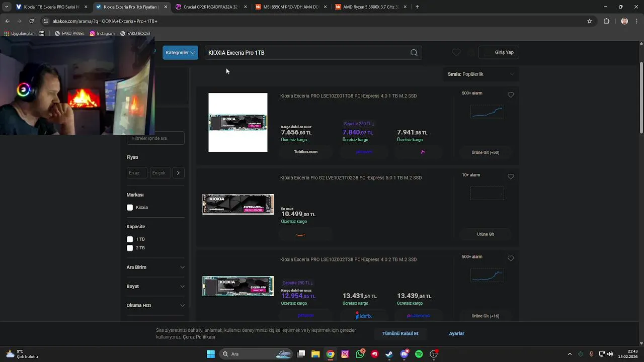Open the Kategoriler dropdown
Screen dimensions: 644x362
click(x=180, y=53)
